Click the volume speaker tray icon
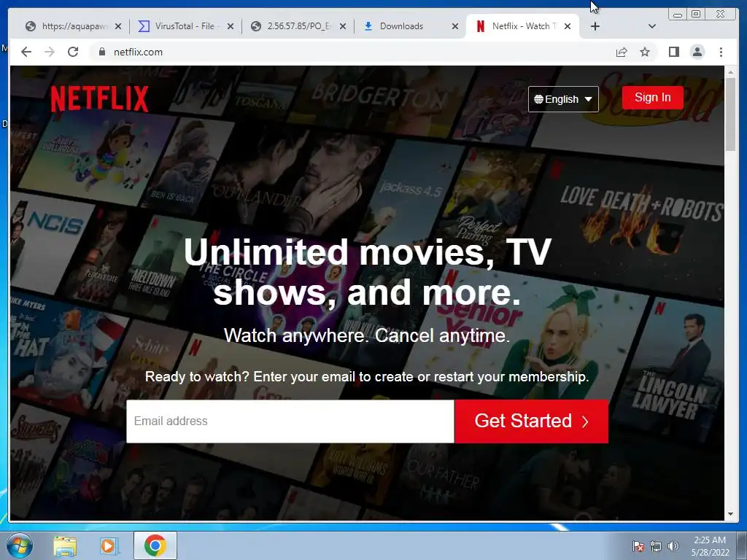The image size is (747, 560). point(673,546)
